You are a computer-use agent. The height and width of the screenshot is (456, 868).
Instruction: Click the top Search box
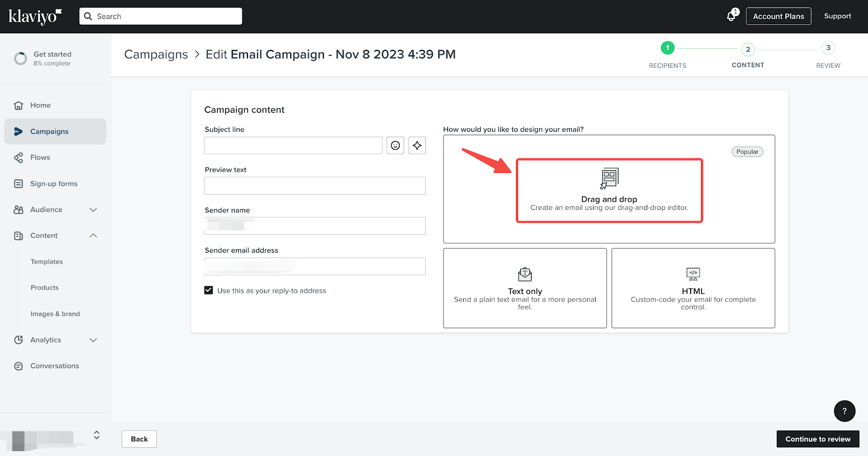point(161,16)
